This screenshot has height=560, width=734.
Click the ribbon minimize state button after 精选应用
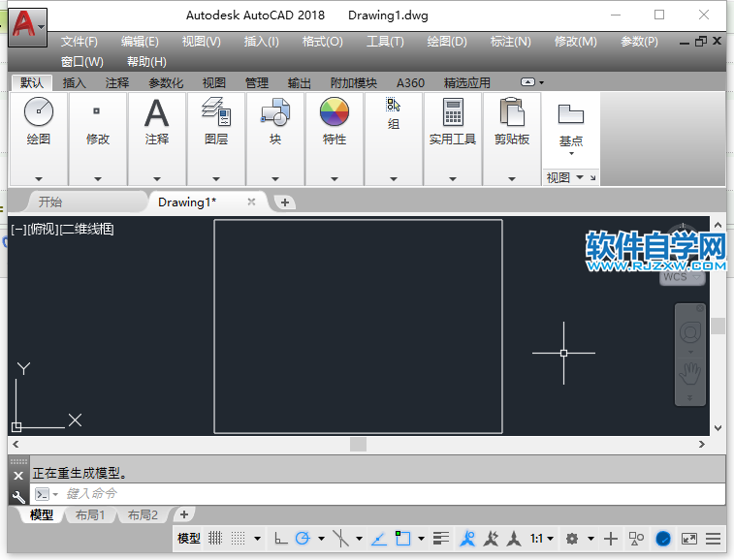[528, 82]
